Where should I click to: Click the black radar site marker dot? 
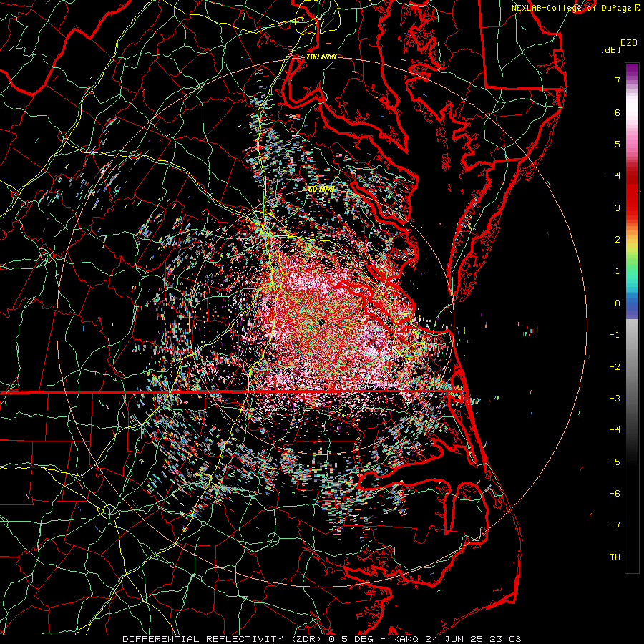point(321,323)
